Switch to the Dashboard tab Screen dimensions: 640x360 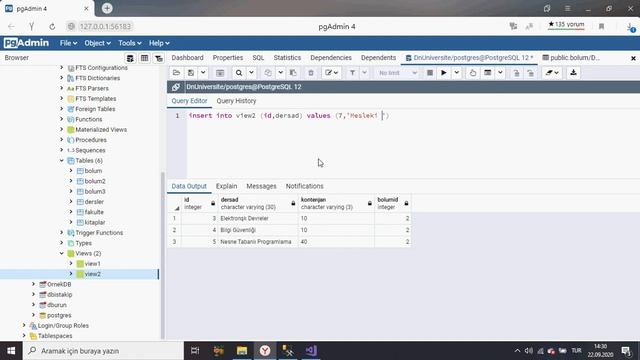(187, 58)
